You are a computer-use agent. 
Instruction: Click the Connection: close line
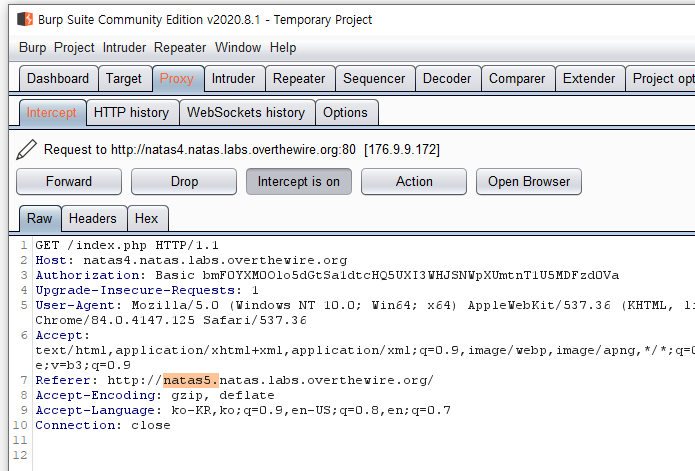point(103,425)
